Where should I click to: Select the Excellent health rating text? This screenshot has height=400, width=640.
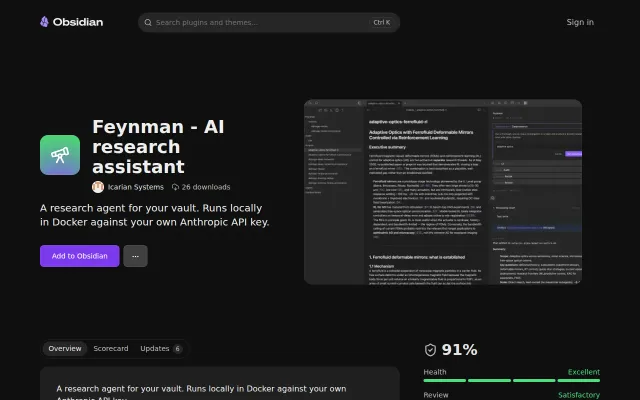tap(584, 372)
